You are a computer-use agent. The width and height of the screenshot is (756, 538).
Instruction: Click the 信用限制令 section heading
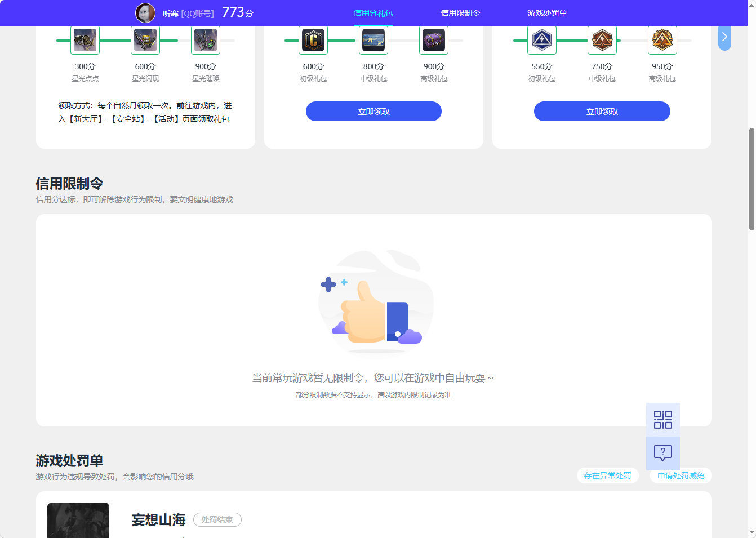69,184
